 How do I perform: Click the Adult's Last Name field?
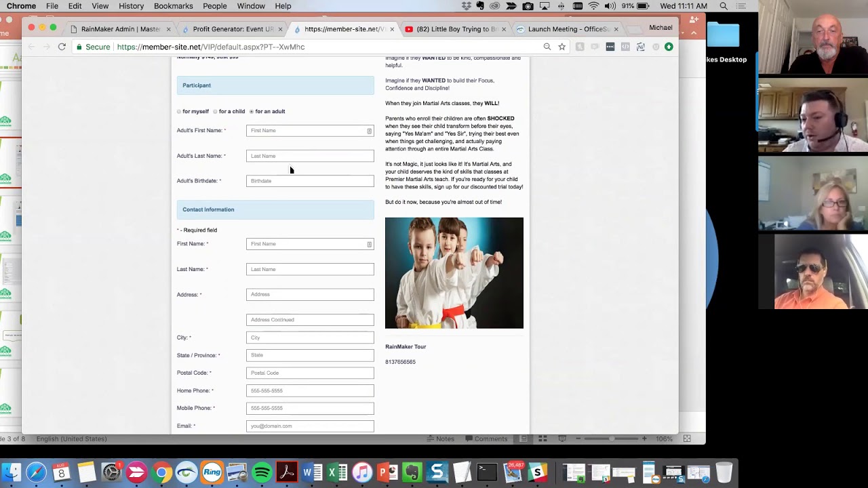click(310, 156)
